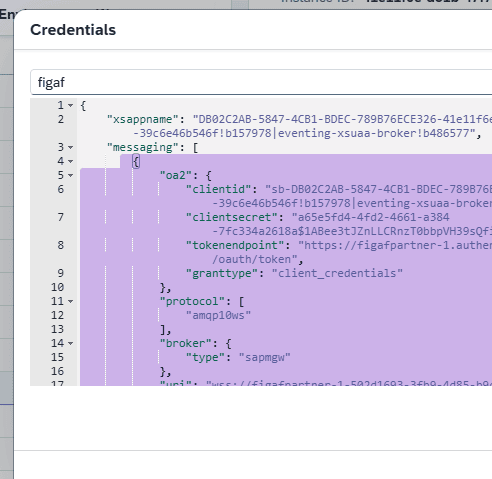Click the "broker" key text
This screenshot has height=479, width=492.
186,343
